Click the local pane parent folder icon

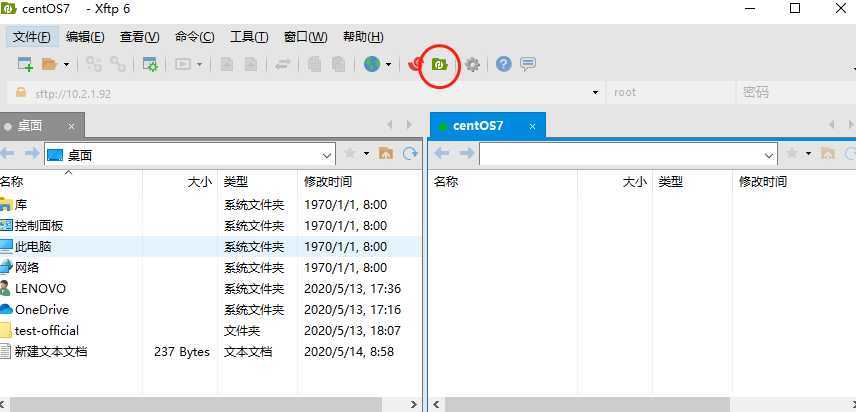tap(386, 154)
